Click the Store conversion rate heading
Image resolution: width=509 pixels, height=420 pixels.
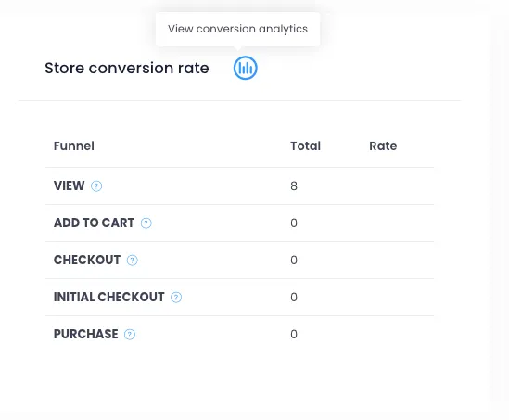(127, 68)
